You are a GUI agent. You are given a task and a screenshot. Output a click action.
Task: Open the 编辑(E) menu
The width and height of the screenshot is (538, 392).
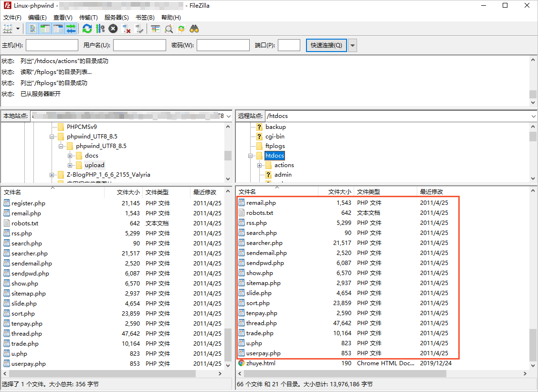[37, 18]
